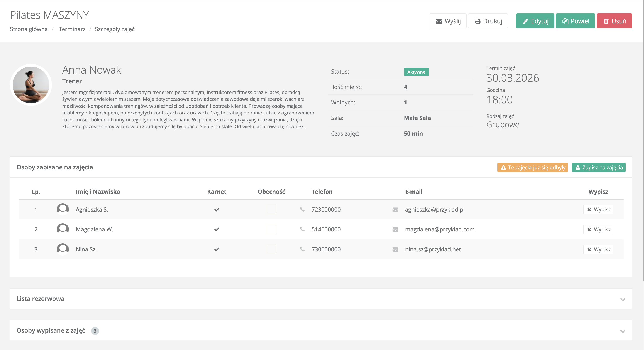Image resolution: width=644 pixels, height=350 pixels.
Task: Navigate to Strona główna breadcrumb
Action: point(29,29)
